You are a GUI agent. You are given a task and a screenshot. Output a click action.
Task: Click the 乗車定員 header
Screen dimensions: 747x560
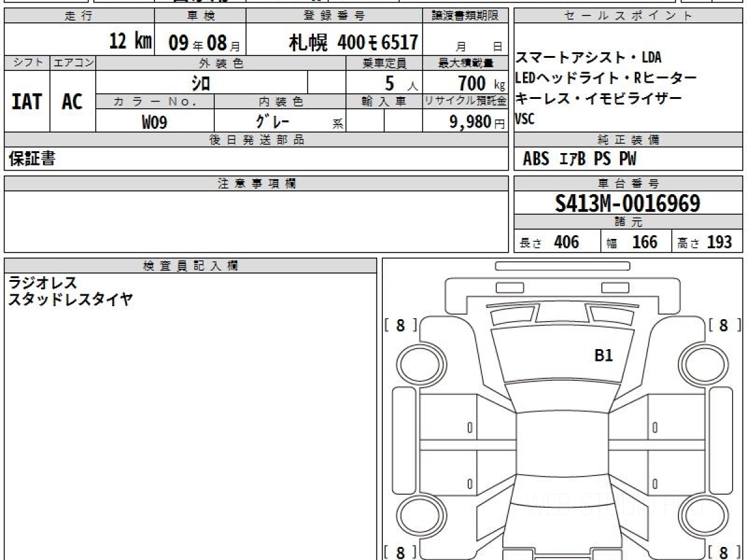click(x=384, y=63)
